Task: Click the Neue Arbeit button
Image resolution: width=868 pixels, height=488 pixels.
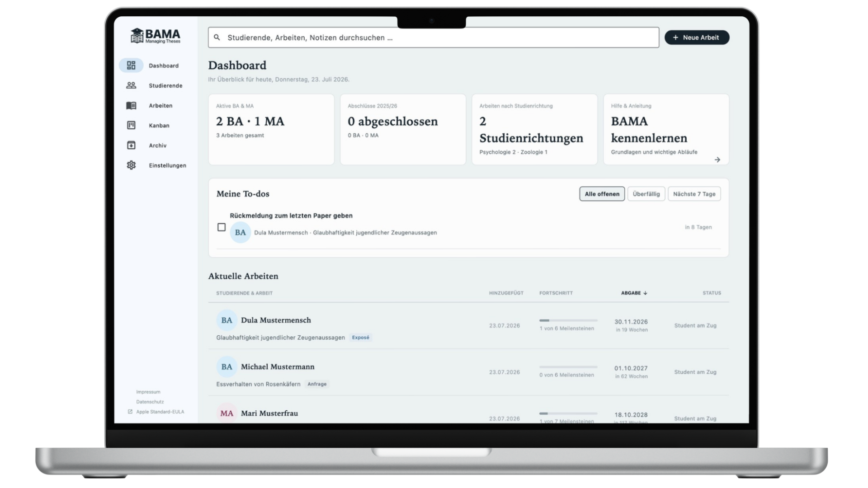Action: click(x=697, y=38)
